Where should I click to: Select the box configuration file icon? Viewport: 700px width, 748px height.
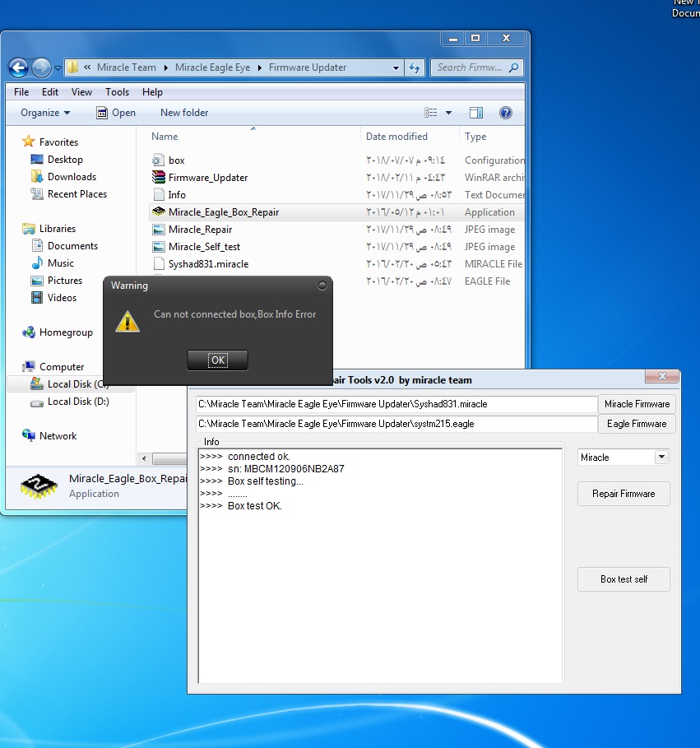[x=158, y=160]
